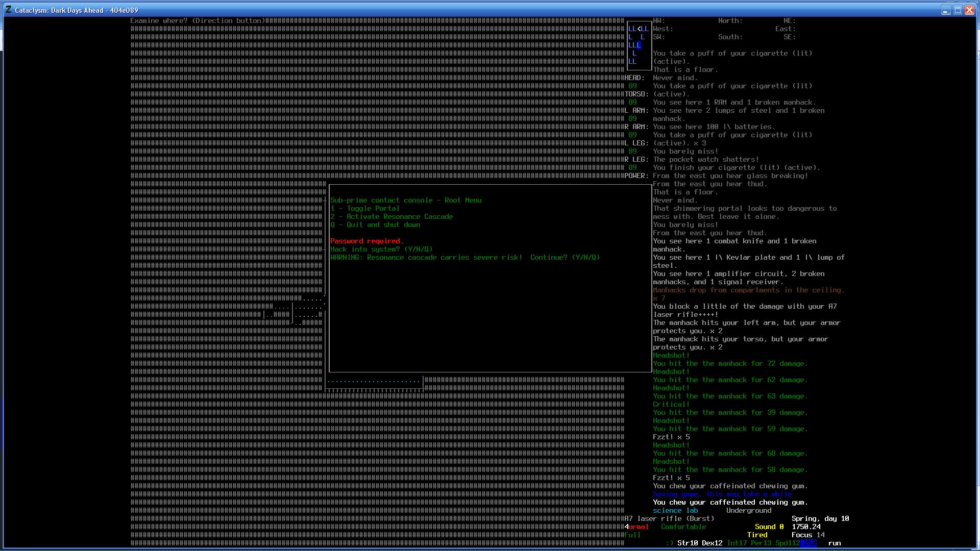Select '2 - Activate Resonance Cascade' option

pyautogui.click(x=391, y=217)
